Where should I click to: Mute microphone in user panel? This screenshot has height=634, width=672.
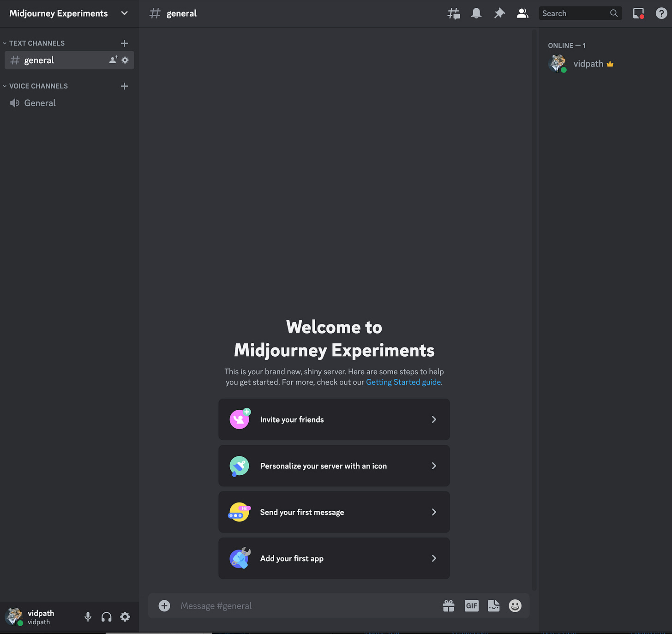pyautogui.click(x=88, y=617)
